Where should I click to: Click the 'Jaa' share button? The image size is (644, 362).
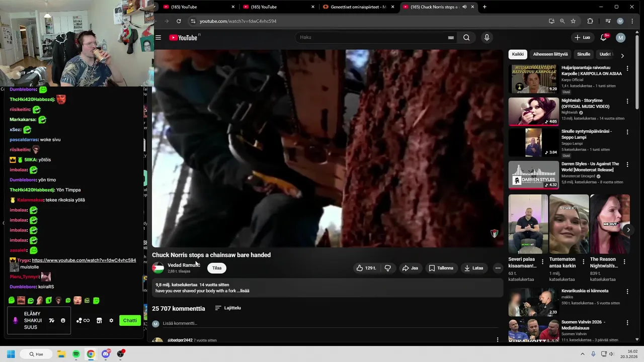(410, 268)
